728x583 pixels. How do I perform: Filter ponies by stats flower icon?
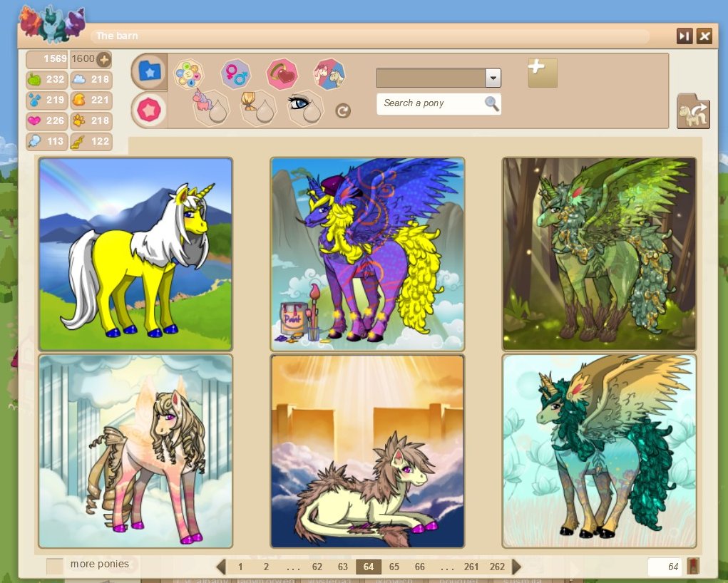click(188, 74)
